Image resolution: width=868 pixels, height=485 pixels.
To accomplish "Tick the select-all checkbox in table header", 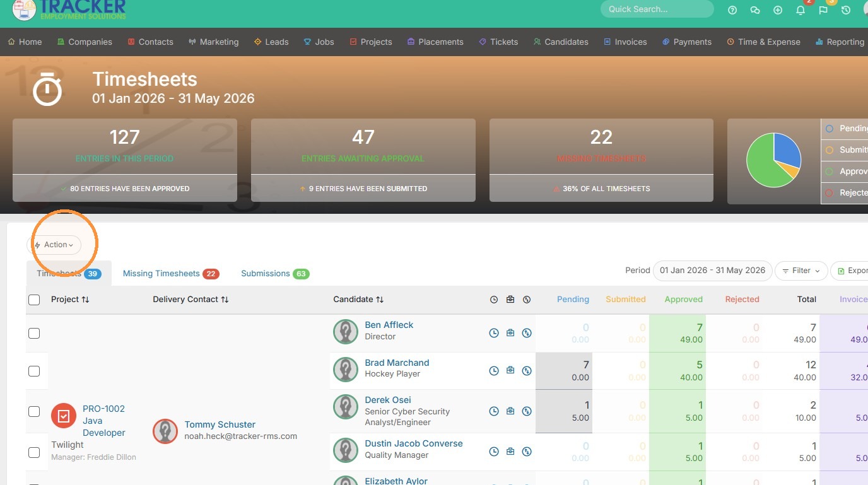I will pyautogui.click(x=34, y=300).
